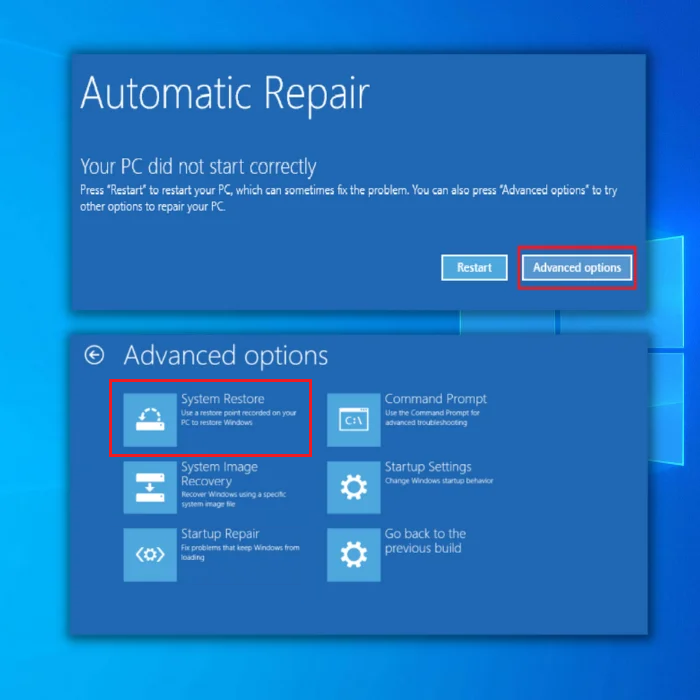The width and height of the screenshot is (700, 700).
Task: Launch the Startup Repair icon
Action: (x=150, y=555)
